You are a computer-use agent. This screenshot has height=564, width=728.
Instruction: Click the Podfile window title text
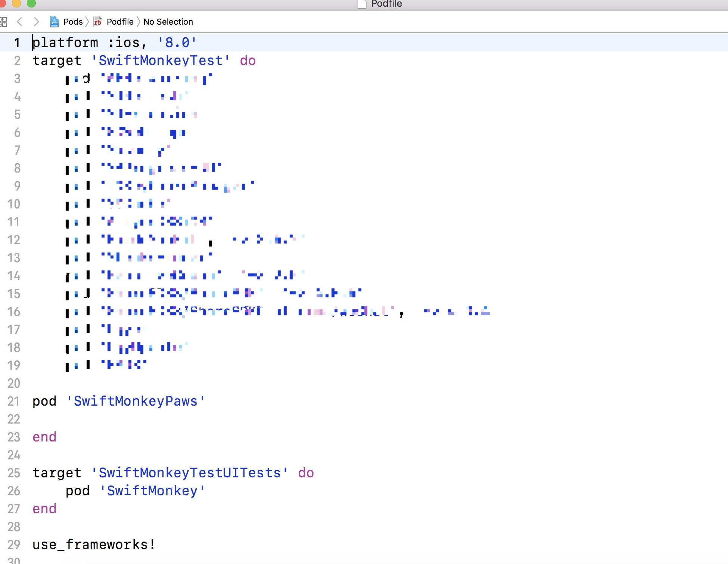(386, 4)
